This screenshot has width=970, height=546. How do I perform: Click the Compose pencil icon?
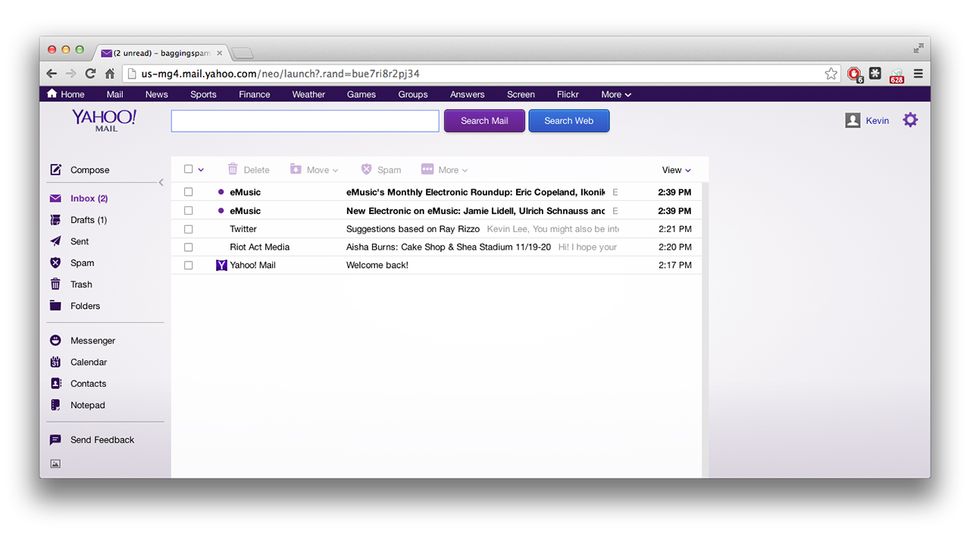pyautogui.click(x=56, y=169)
